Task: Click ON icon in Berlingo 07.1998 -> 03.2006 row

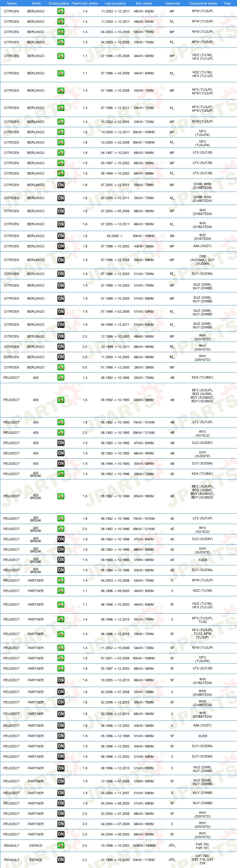Action: (61, 312)
